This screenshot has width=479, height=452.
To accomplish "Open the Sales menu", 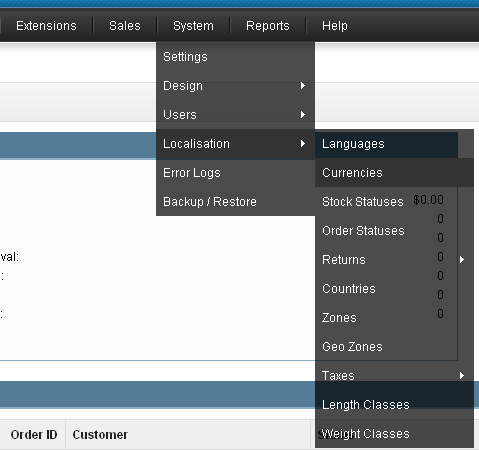I will (x=125, y=26).
